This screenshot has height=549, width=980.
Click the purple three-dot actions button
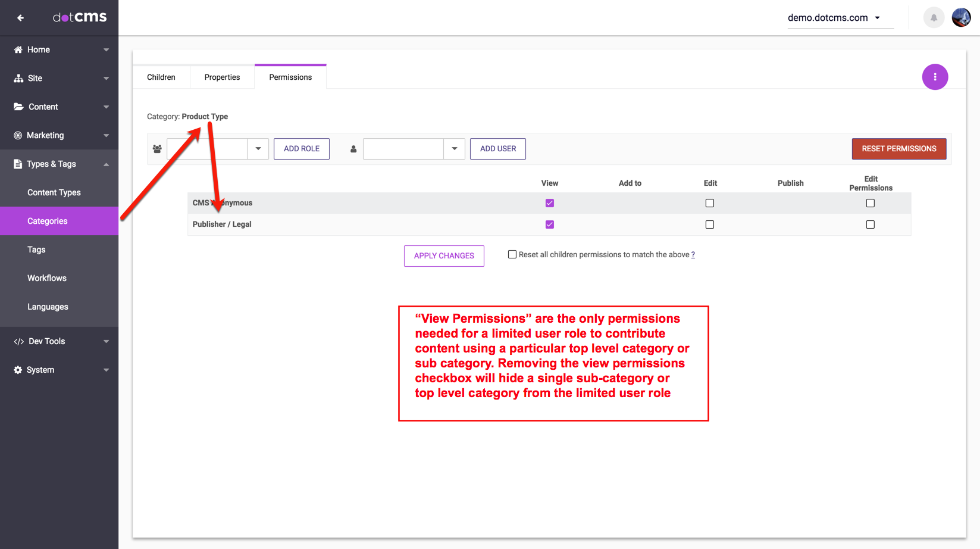pos(935,77)
